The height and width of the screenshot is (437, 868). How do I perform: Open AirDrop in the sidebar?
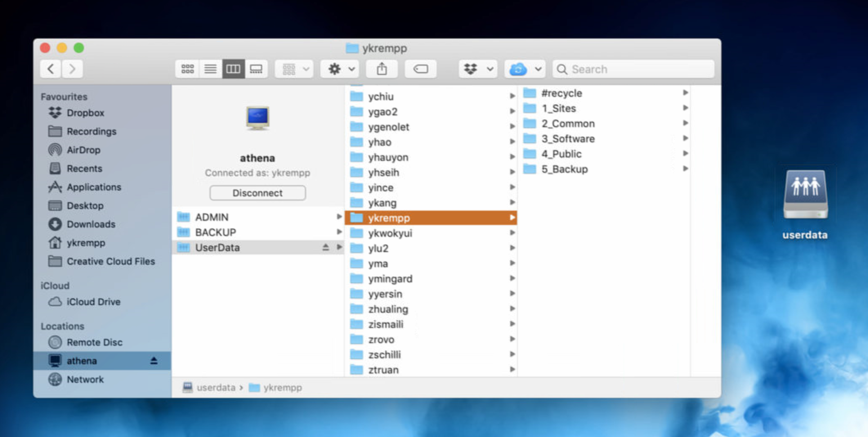83,150
